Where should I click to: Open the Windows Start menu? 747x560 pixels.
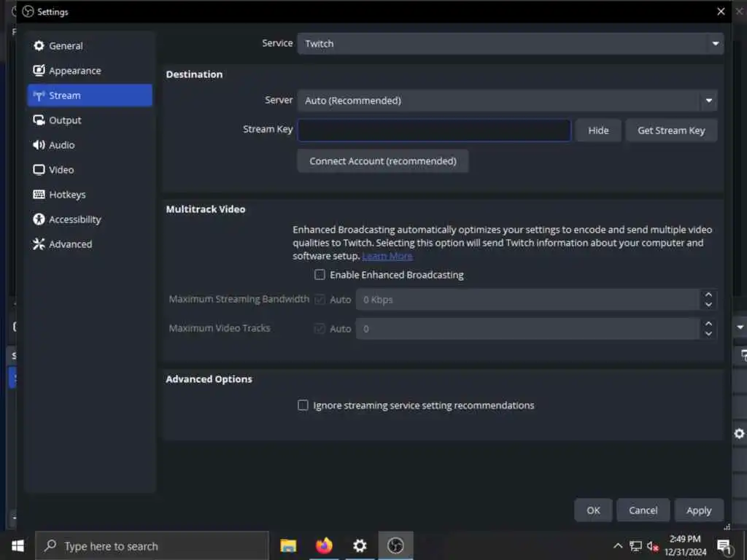[18, 545]
